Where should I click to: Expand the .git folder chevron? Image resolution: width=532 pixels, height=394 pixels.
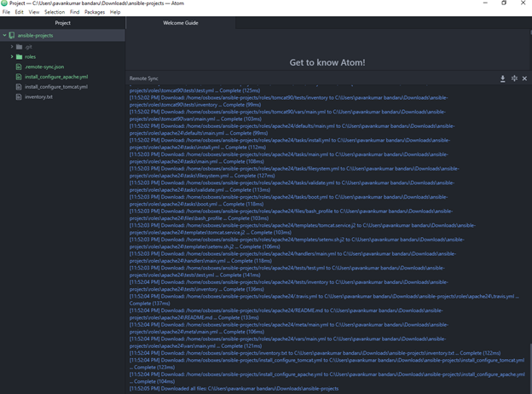point(12,47)
